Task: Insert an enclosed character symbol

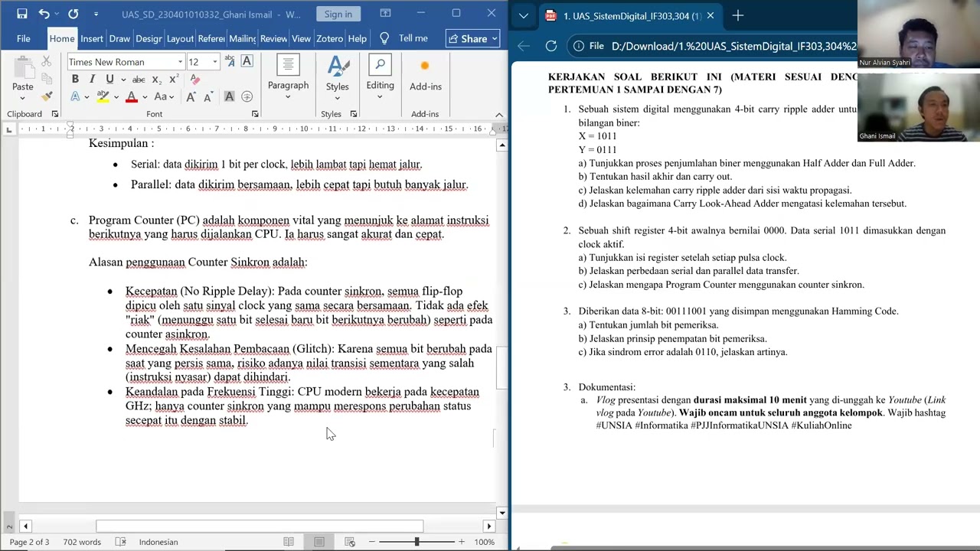Action: point(247,96)
